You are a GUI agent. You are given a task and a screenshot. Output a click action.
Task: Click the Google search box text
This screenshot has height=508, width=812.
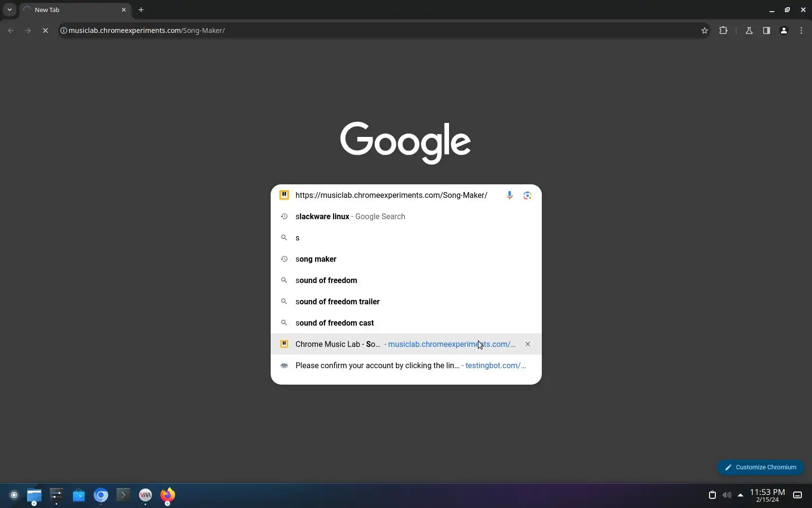coord(391,195)
